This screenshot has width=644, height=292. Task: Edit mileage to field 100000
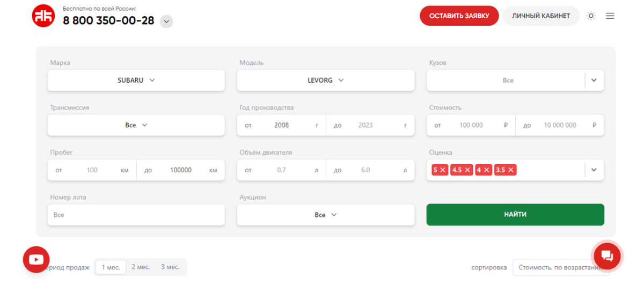pos(181,170)
